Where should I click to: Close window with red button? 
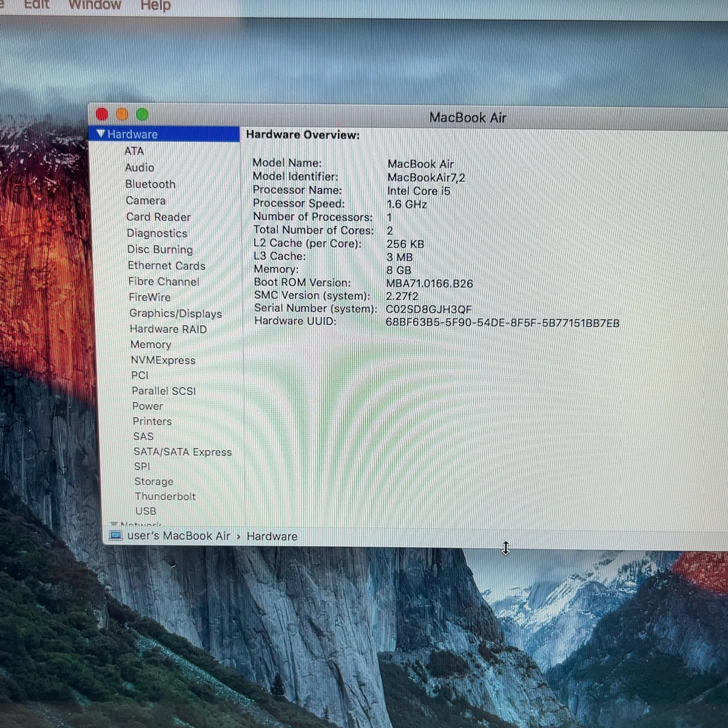point(102,114)
